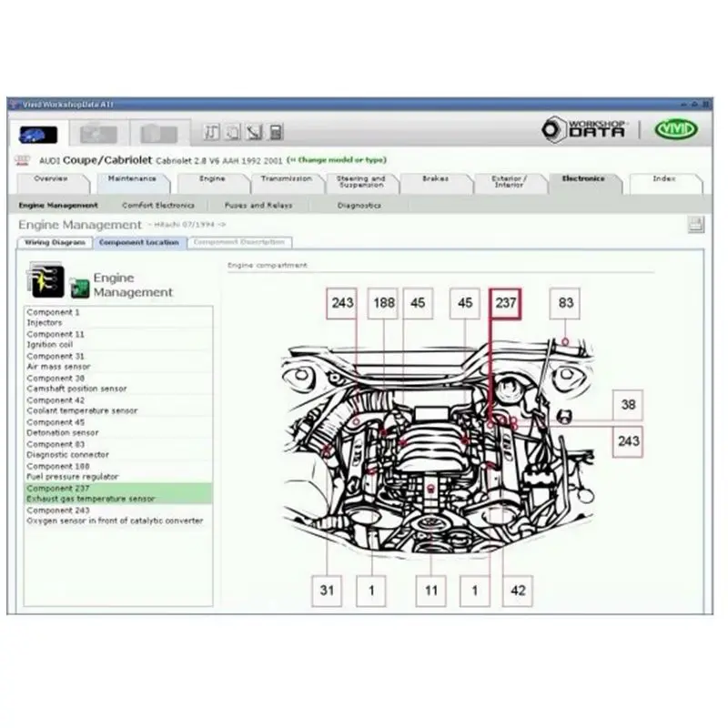Open Fuses and Relays

point(258,206)
